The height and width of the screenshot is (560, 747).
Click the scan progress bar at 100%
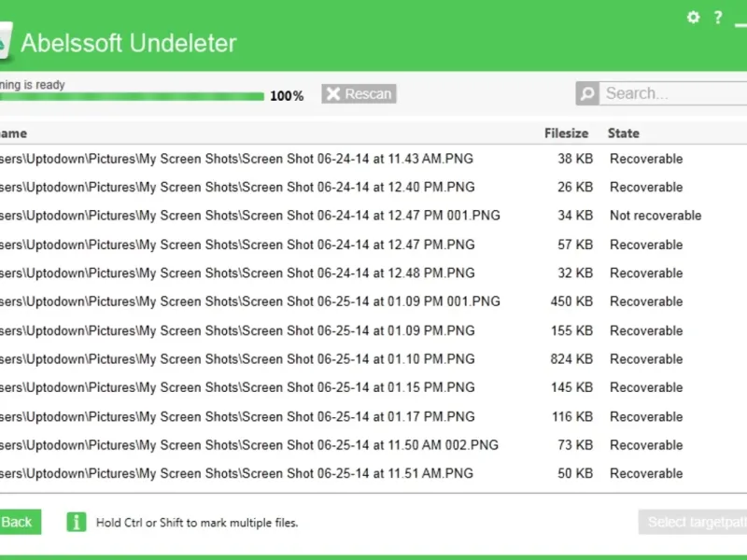131,96
